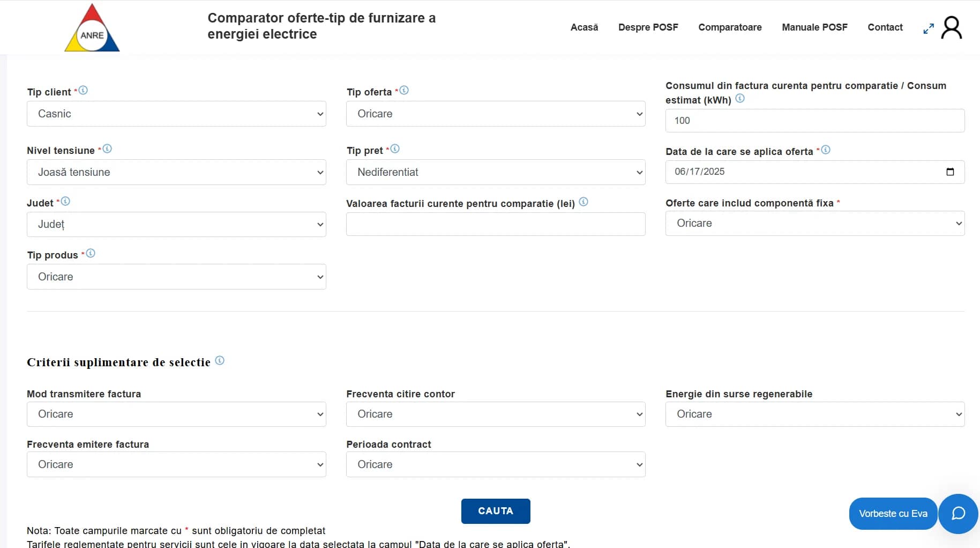Go to the Manuale POSF menu

point(814,27)
